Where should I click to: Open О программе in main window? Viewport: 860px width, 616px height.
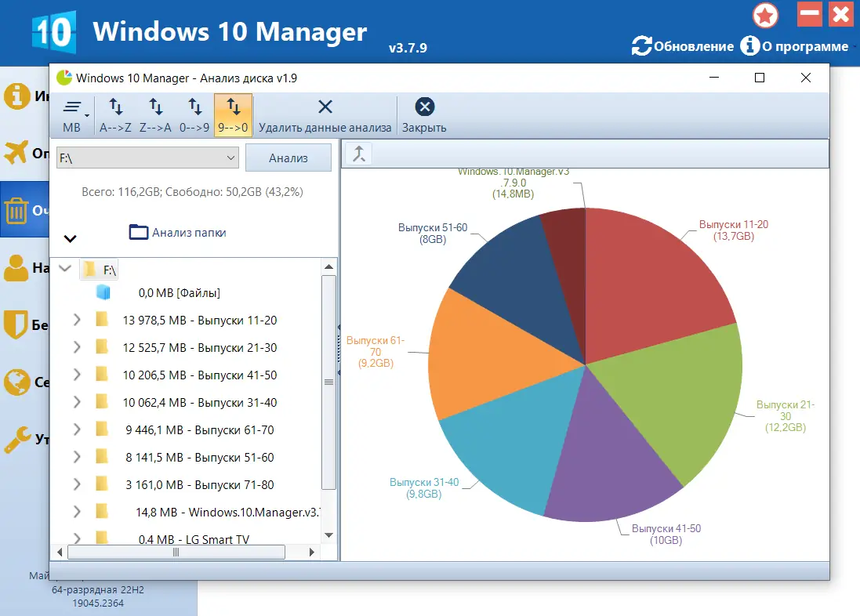pos(794,46)
